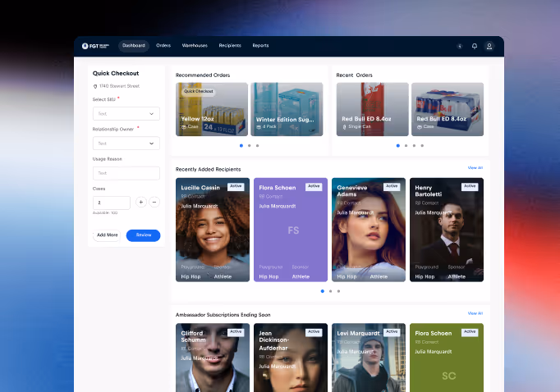Open Henry Bartoletti recipient card
Image resolution: width=560 pixels, height=392 pixels.
tap(447, 230)
